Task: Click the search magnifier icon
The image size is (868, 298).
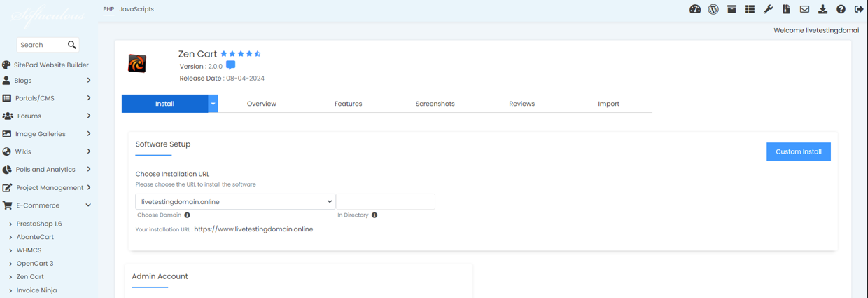Action: [x=71, y=45]
